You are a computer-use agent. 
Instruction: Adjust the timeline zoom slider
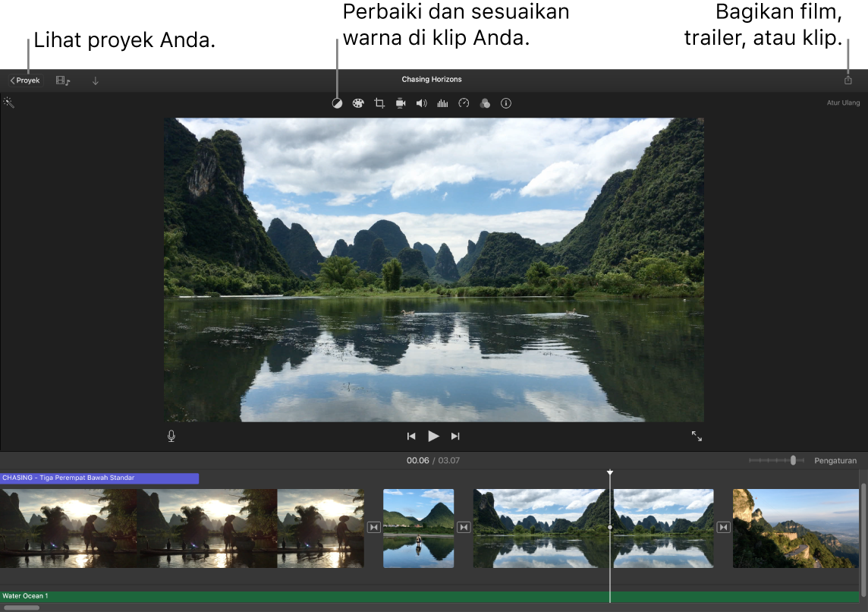pyautogui.click(x=791, y=460)
